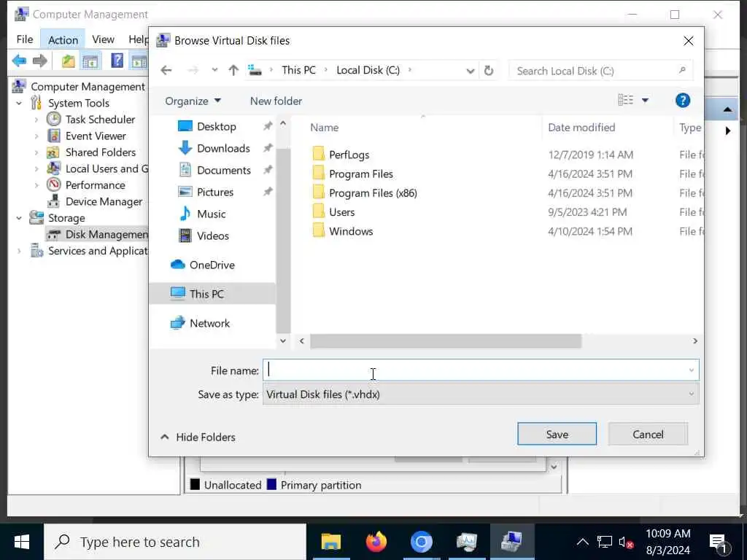Open the View menu
This screenshot has height=560, width=747.
103,39
